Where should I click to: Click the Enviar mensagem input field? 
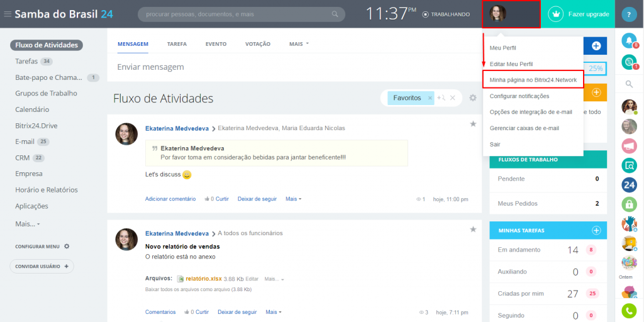pyautogui.click(x=294, y=67)
